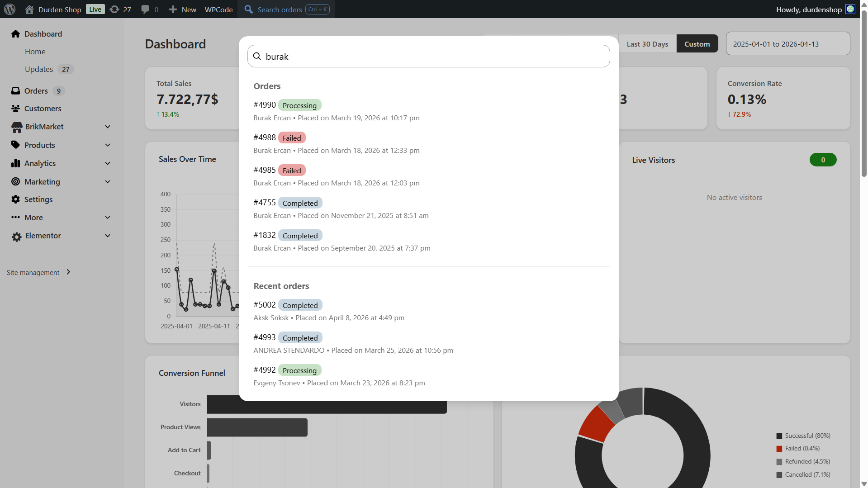Viewport: 868px width, 488px height.
Task: Open order #4990 Processing result
Action: tap(429, 111)
